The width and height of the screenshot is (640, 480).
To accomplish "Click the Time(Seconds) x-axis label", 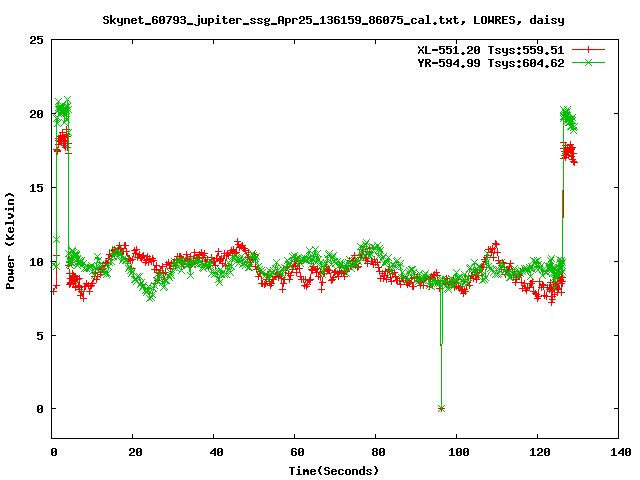I will pos(333,471).
